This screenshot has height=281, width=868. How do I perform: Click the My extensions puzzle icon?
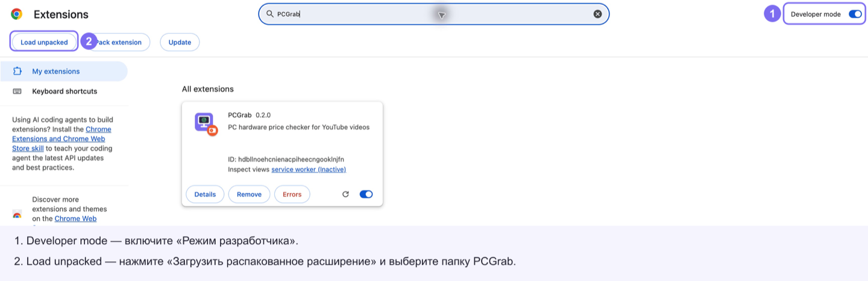(17, 71)
